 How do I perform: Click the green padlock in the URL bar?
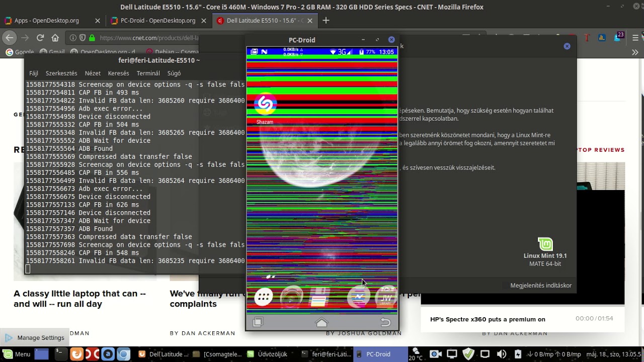pyautogui.click(x=91, y=38)
